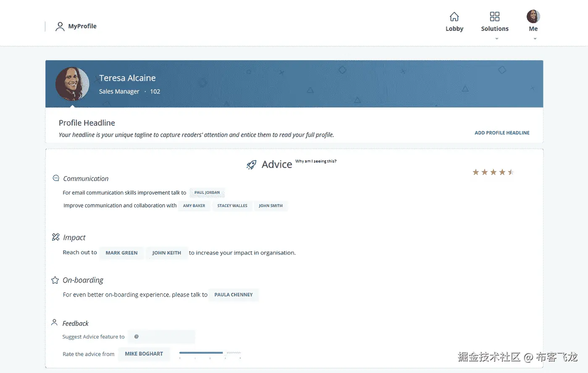The width and height of the screenshot is (588, 373).
Task: Expand the Solutions dropdown arrow
Action: tap(497, 39)
